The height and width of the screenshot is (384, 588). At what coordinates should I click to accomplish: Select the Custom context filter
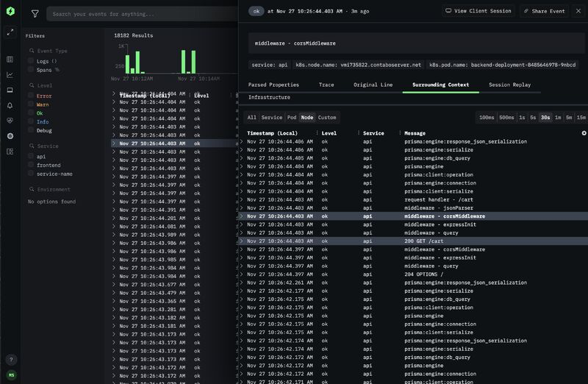[327, 118]
